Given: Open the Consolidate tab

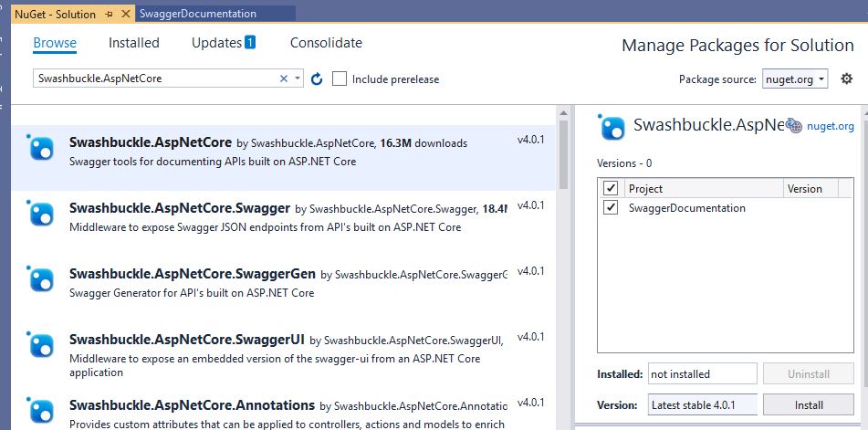Looking at the screenshot, I should pos(326,43).
